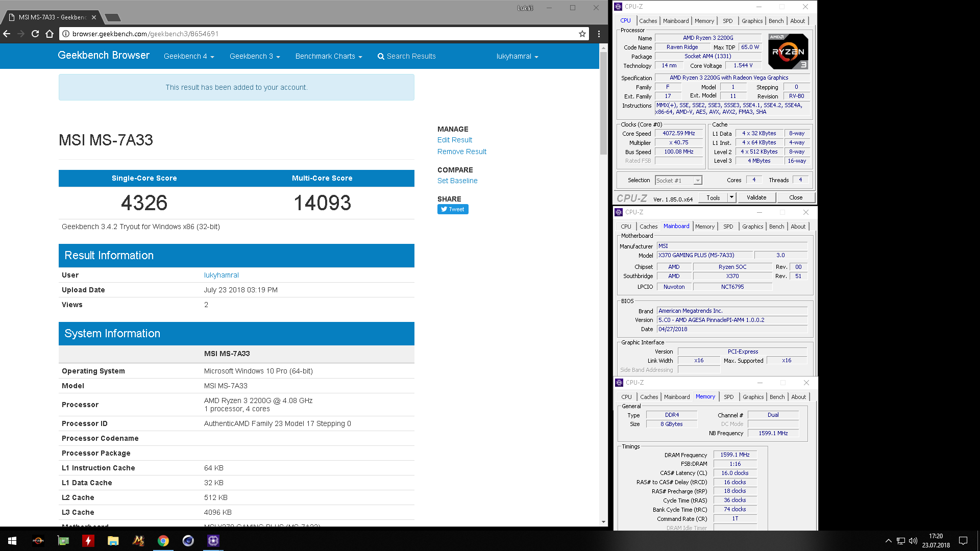Switch to Chrome from the taskbar

(x=163, y=541)
